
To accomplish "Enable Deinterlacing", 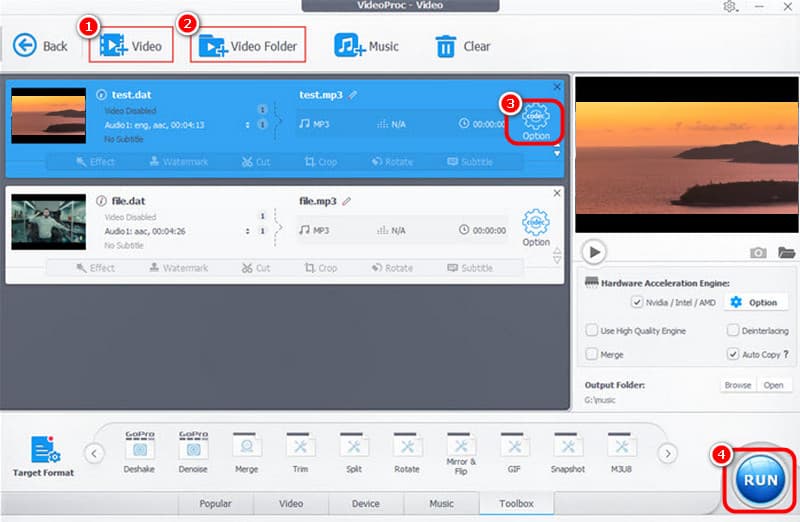I will point(733,330).
